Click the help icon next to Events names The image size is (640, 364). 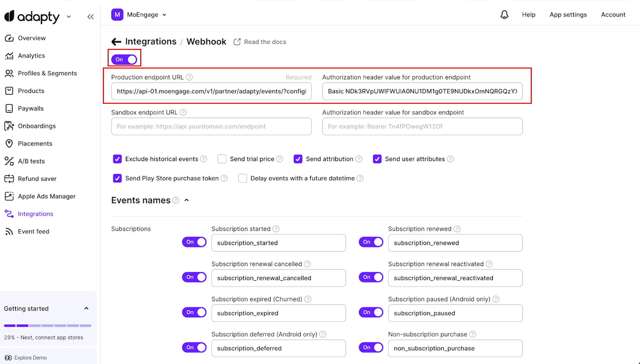click(x=176, y=200)
